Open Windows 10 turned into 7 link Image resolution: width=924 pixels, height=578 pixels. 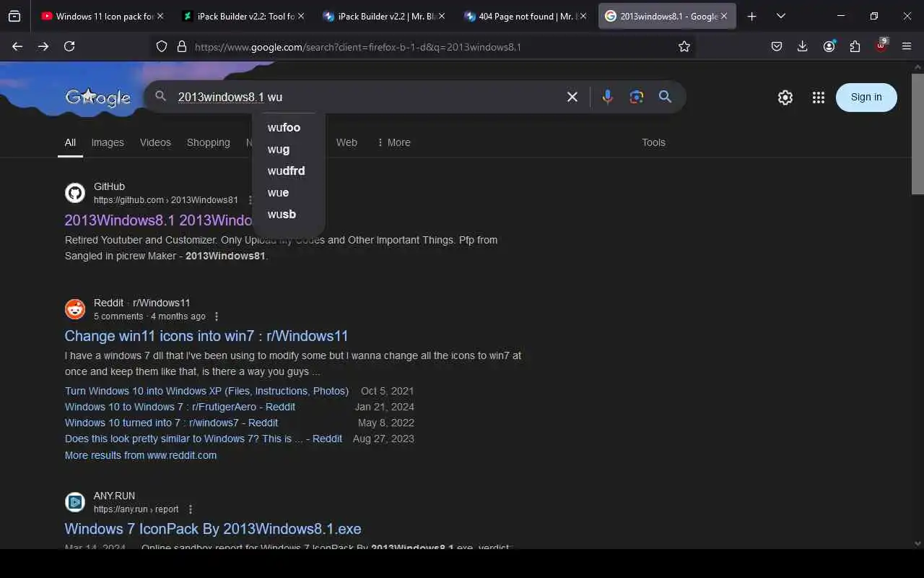click(171, 423)
